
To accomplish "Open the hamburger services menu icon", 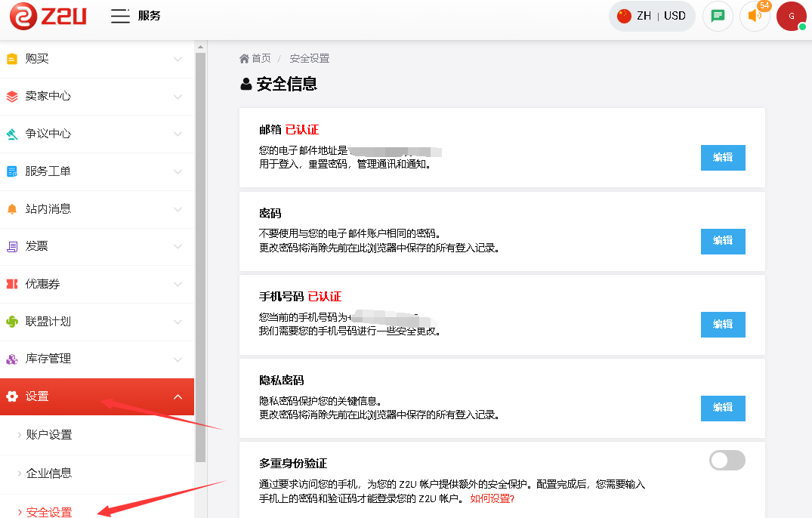I will tap(120, 16).
